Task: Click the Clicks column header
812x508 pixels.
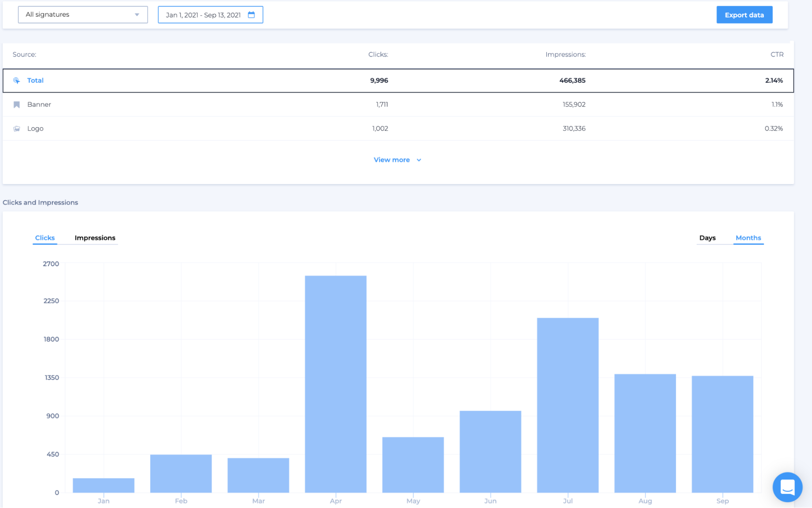Action: (x=378, y=54)
